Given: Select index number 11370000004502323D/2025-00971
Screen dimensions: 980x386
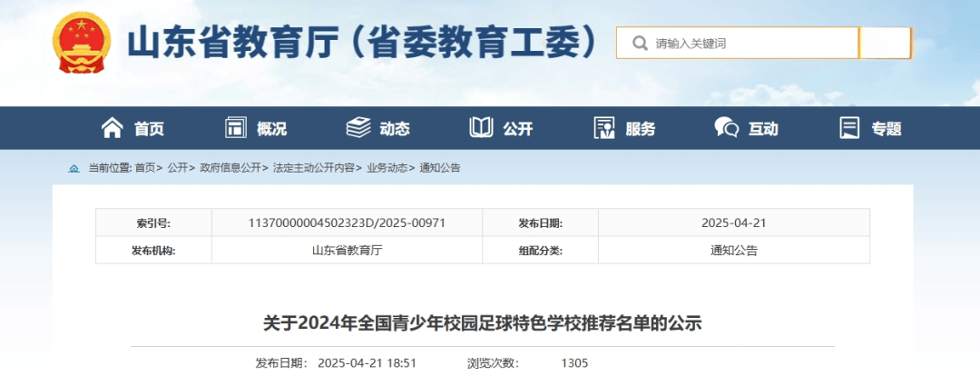Looking at the screenshot, I should tap(347, 223).
